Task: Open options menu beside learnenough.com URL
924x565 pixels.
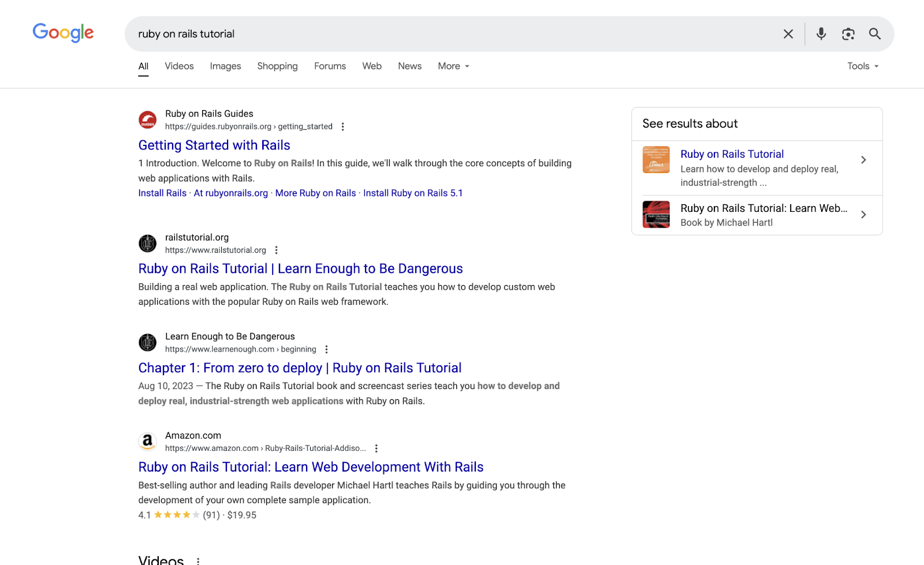Action: (326, 349)
